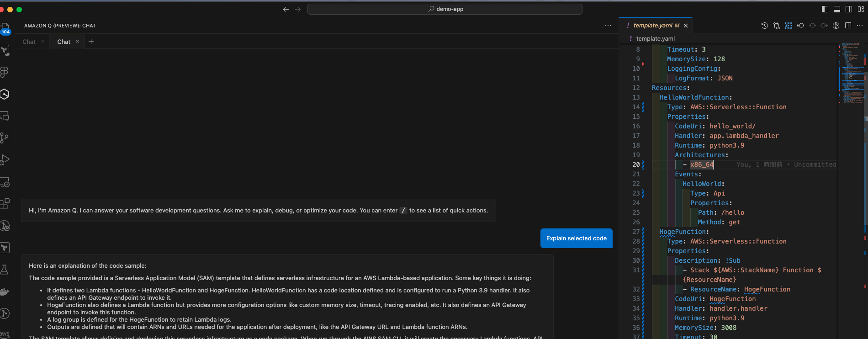Toggle the bottom panel layout icon
Viewport: 868px width, 339px height.
[837, 9]
